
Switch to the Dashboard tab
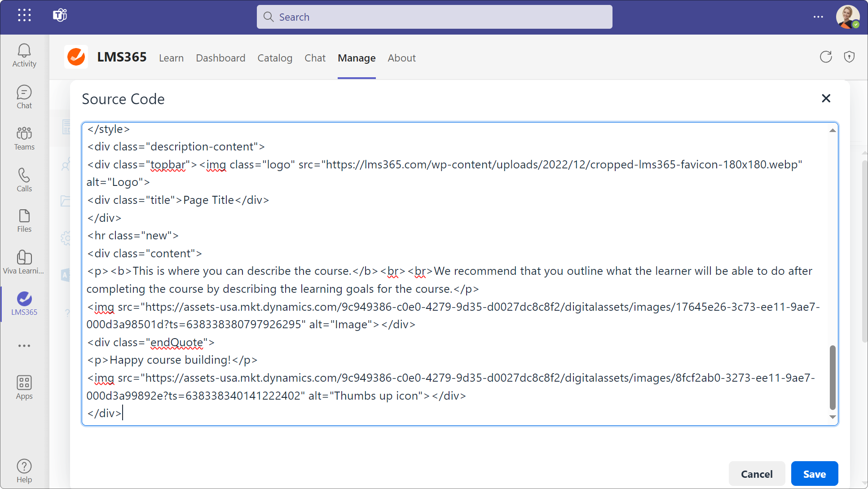[x=220, y=58]
